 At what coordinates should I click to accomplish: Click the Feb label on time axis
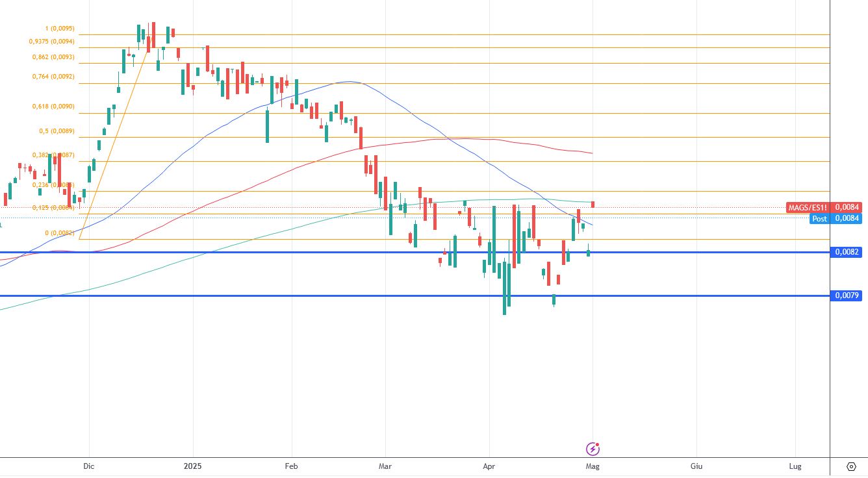pos(291,466)
